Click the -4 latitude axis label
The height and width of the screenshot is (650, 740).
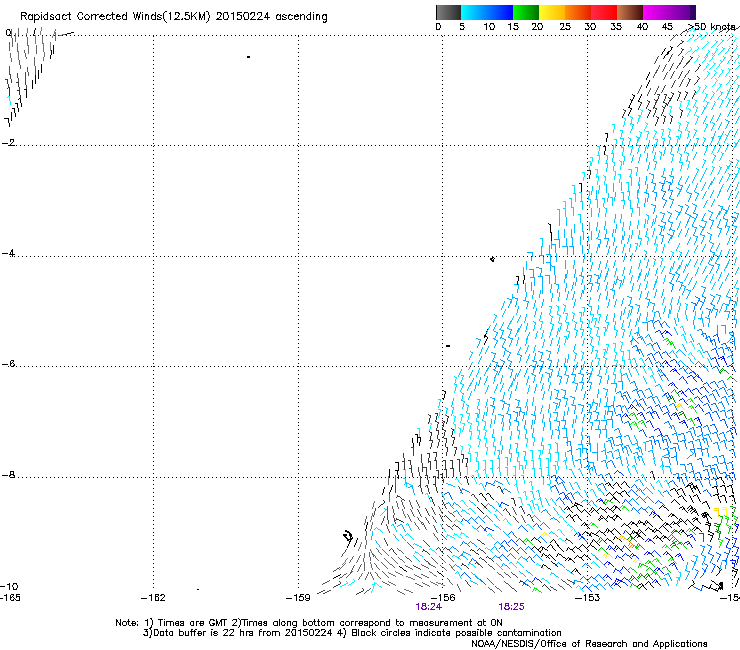tap(8, 253)
